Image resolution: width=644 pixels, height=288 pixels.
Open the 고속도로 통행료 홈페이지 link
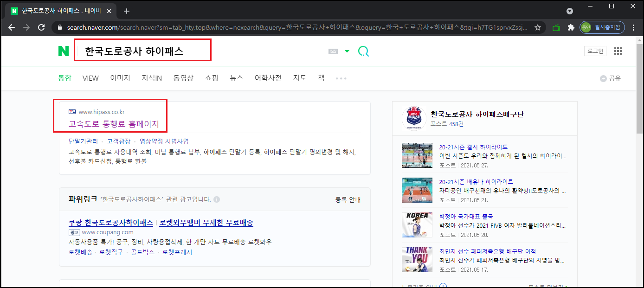(x=114, y=124)
